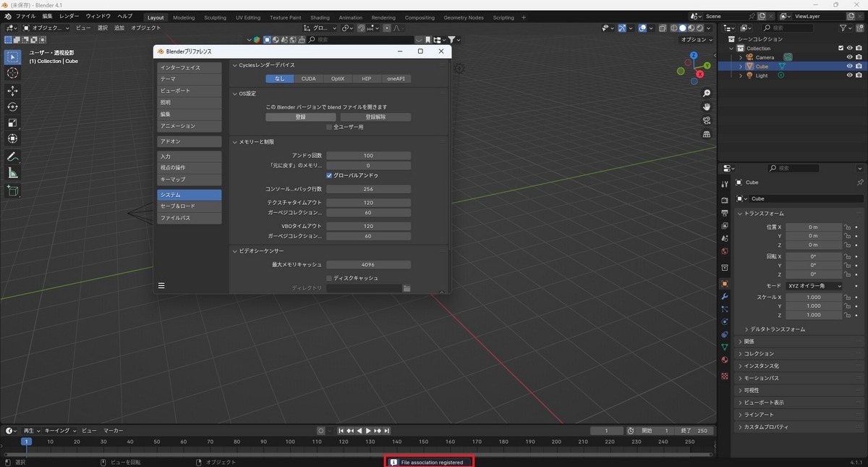
Task: Open the Render menu
Action: 69,16
